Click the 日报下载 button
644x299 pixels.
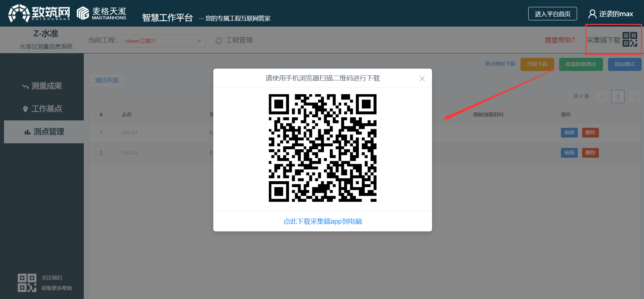(x=537, y=64)
